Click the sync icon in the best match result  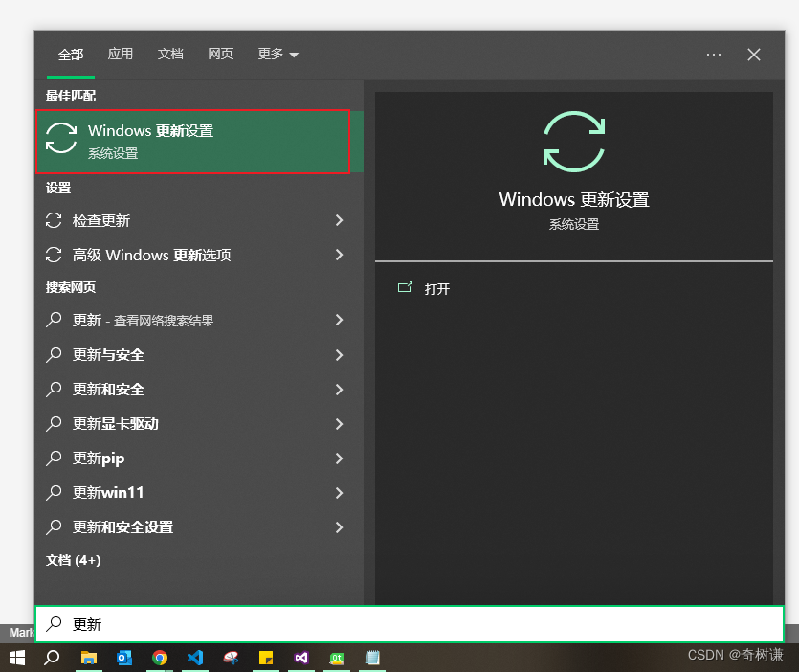[61, 138]
